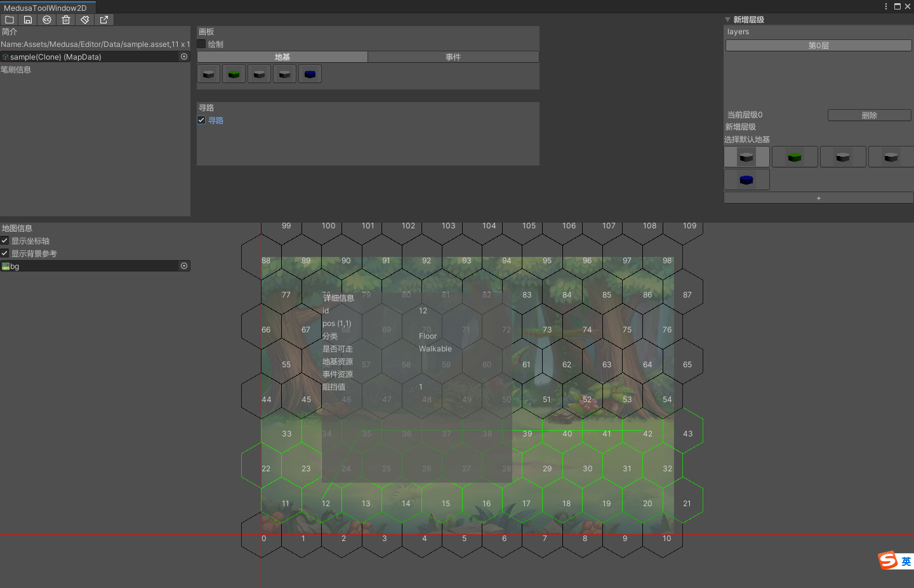Click the 删除 delete layer button
Viewport: 914px width, 588px height.
tap(870, 115)
